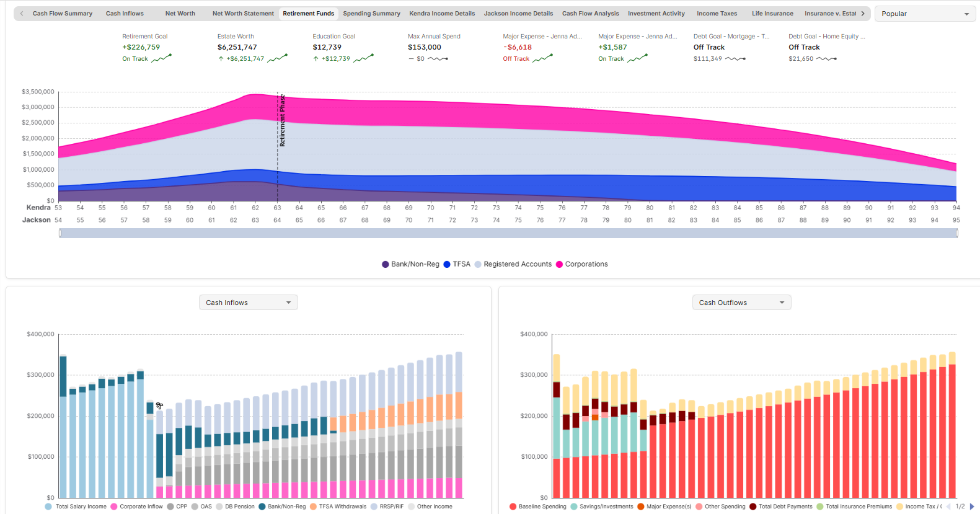
Task: Click the sparkline for +$1,587 major expense
Action: [637, 58]
